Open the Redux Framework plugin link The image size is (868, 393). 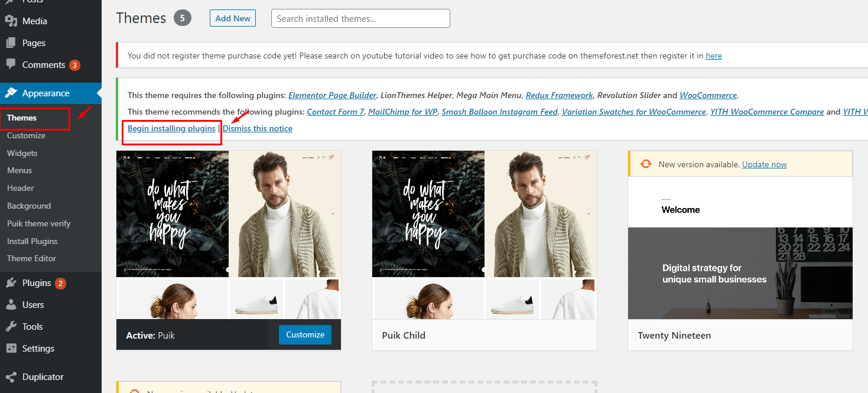click(559, 95)
